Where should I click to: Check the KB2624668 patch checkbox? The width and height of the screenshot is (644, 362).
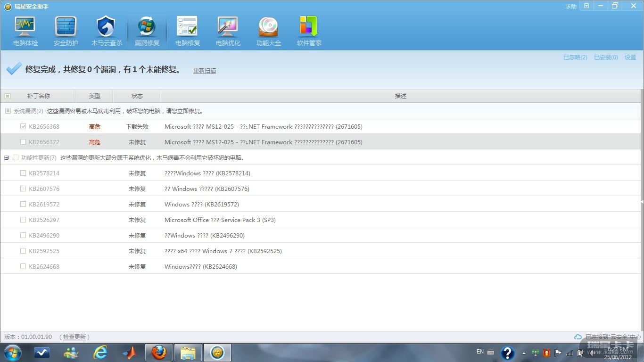pyautogui.click(x=23, y=266)
